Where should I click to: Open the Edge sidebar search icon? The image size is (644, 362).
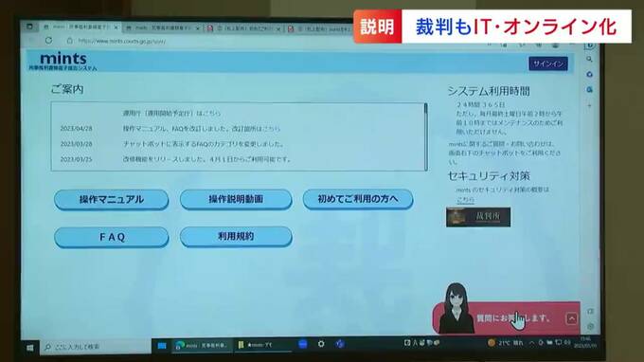point(589,59)
